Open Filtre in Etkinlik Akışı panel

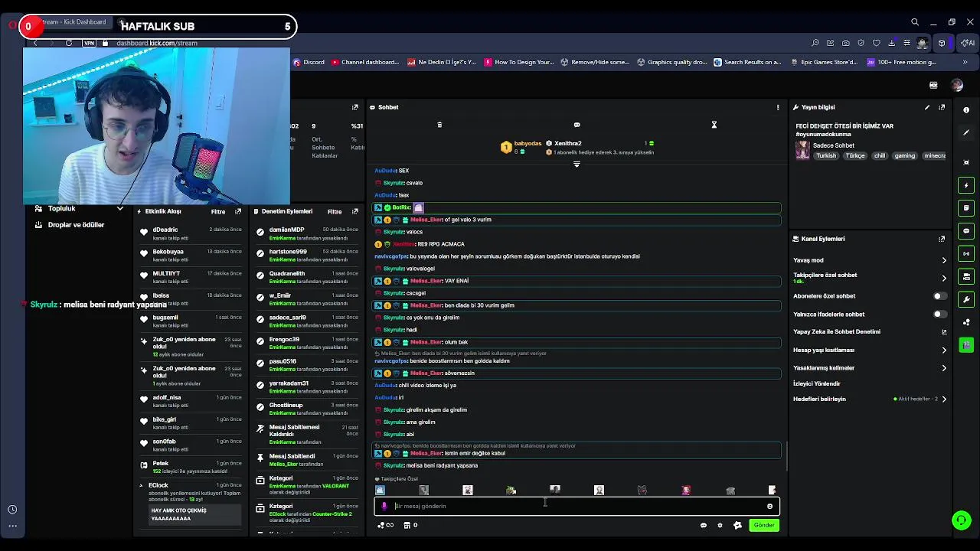coord(218,211)
